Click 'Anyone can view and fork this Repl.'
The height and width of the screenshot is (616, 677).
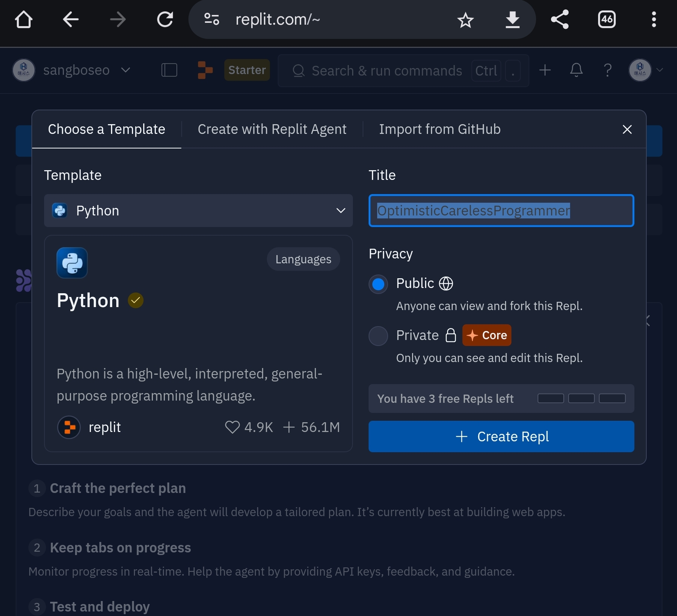click(x=489, y=306)
